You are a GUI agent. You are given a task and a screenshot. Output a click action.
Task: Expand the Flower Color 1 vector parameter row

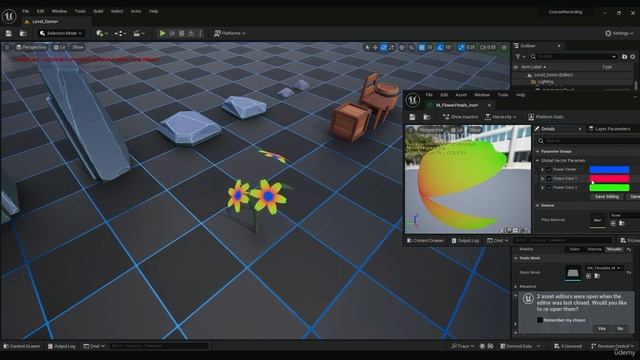(x=542, y=178)
